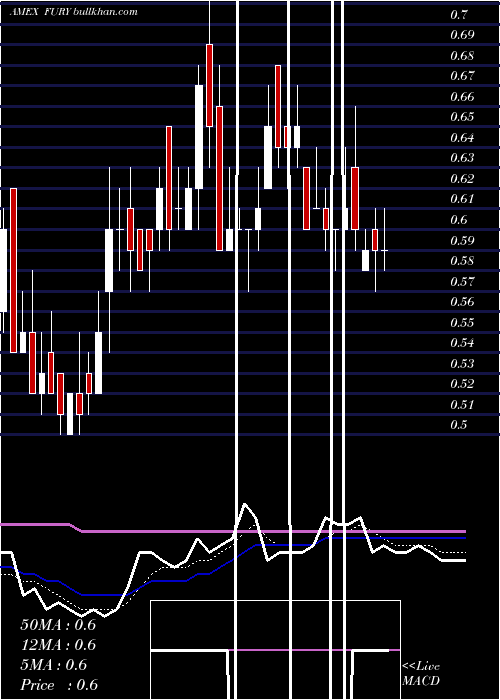This screenshot has width=500, height=700.
Task: Click the white candlestick body at the 0.5 low
Action: 70,414
